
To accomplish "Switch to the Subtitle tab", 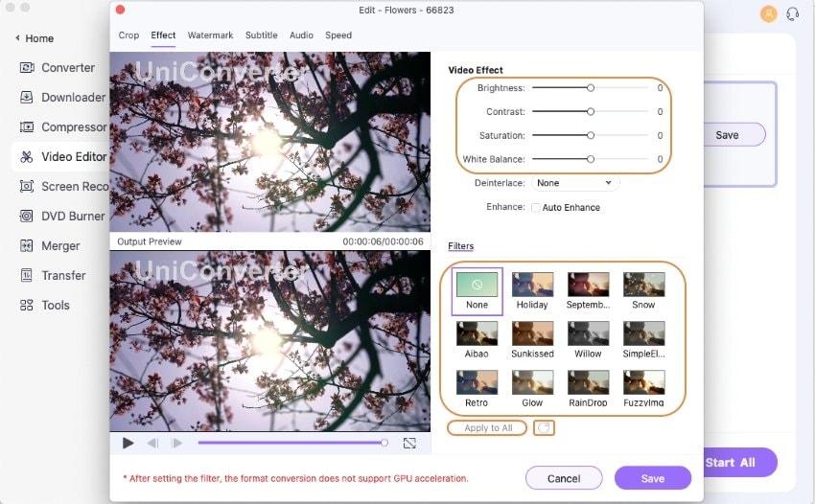I will click(262, 34).
